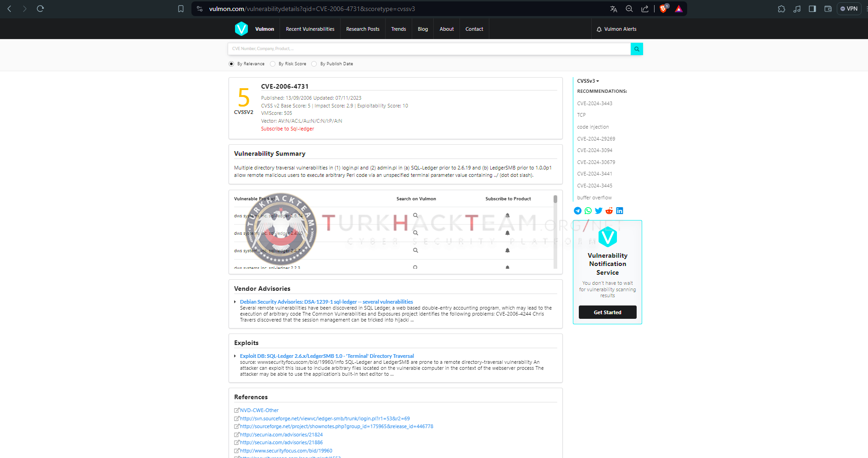Share on Telegram
This screenshot has height=458, width=868.
[x=577, y=211]
